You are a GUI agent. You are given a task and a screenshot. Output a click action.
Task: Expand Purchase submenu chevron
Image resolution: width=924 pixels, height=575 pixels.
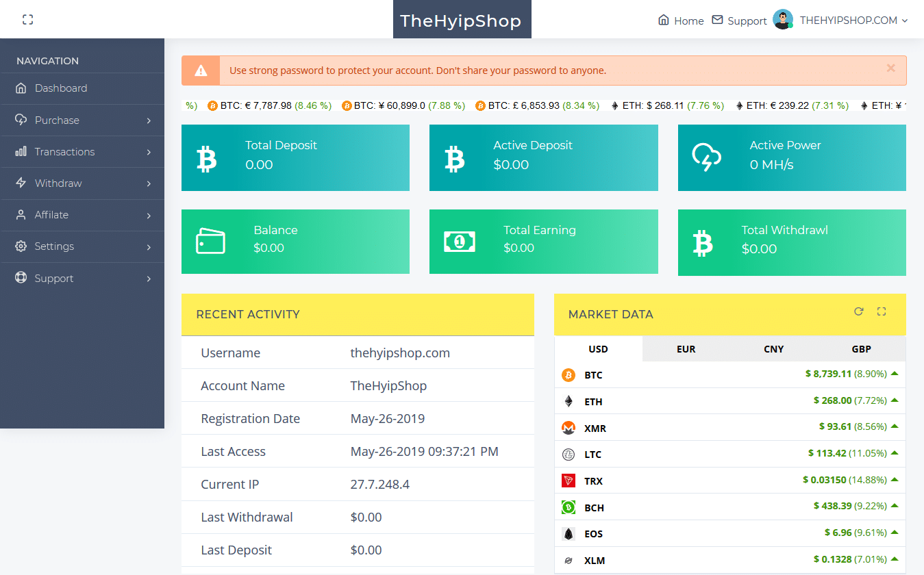pos(149,120)
